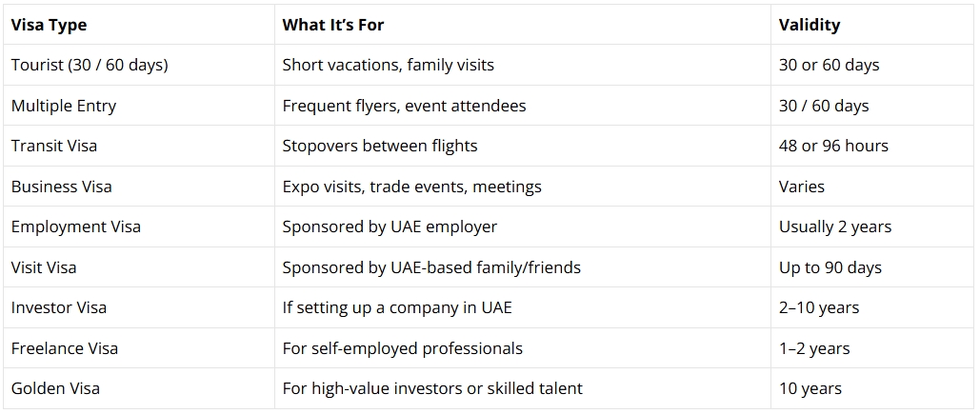The height and width of the screenshot is (414, 980).
Task: Click the Validity column header
Action: coord(809,25)
